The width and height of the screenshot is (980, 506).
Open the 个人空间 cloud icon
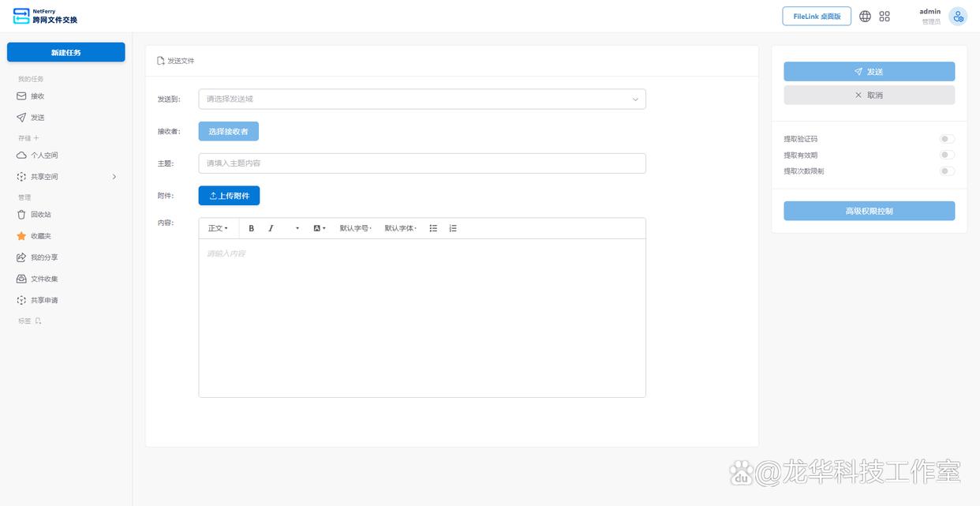21,156
